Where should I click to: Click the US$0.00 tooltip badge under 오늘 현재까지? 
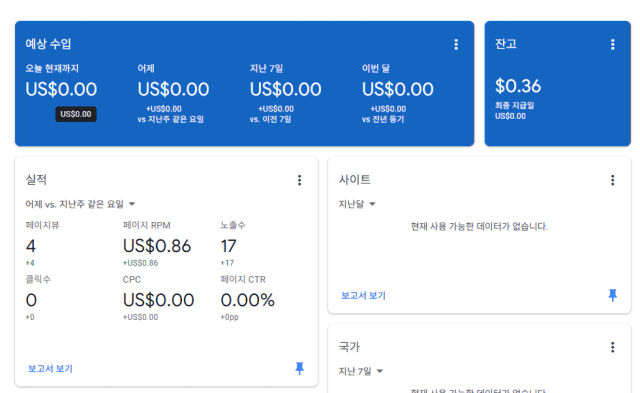(x=76, y=114)
